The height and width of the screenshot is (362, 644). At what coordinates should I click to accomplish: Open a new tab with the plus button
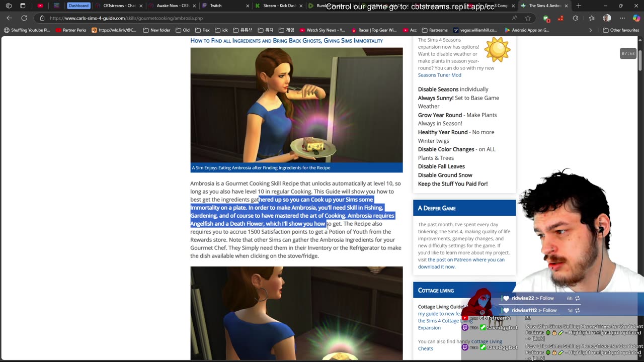coord(579,6)
